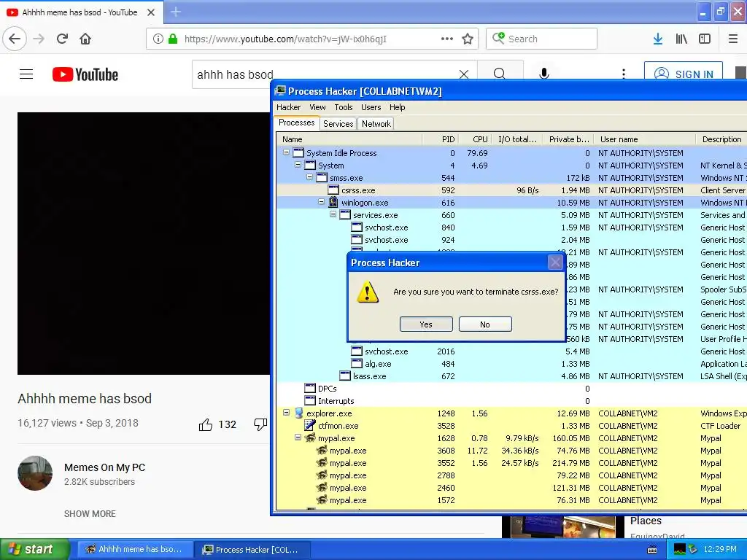747x560 pixels.
Task: Clear the YouTube search text
Action: (x=463, y=74)
